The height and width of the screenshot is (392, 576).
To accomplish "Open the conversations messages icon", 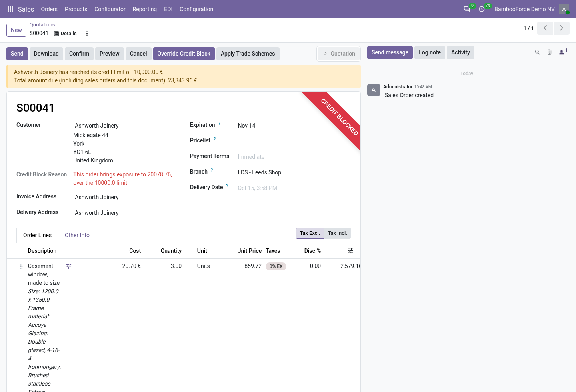I will coord(467,9).
